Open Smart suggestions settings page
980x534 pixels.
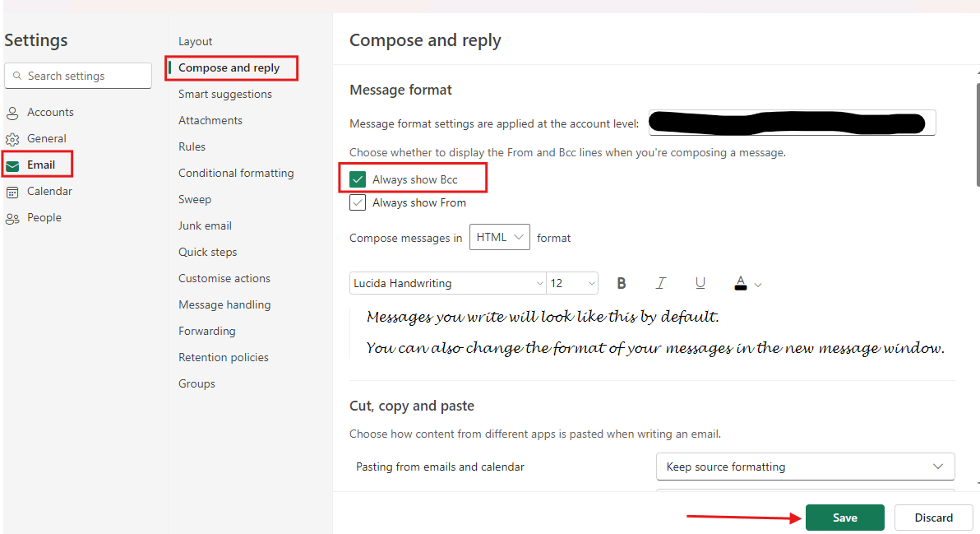pyautogui.click(x=225, y=94)
